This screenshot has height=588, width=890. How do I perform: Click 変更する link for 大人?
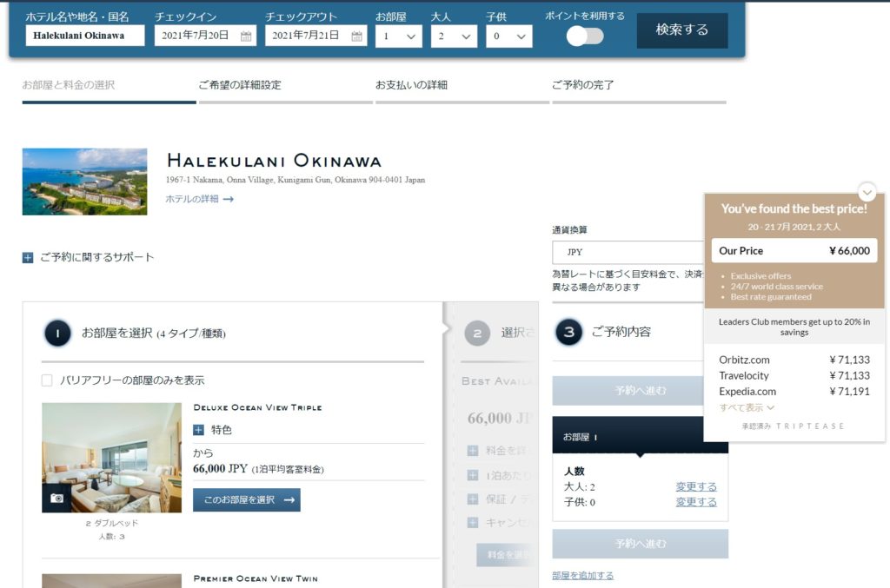[696, 486]
